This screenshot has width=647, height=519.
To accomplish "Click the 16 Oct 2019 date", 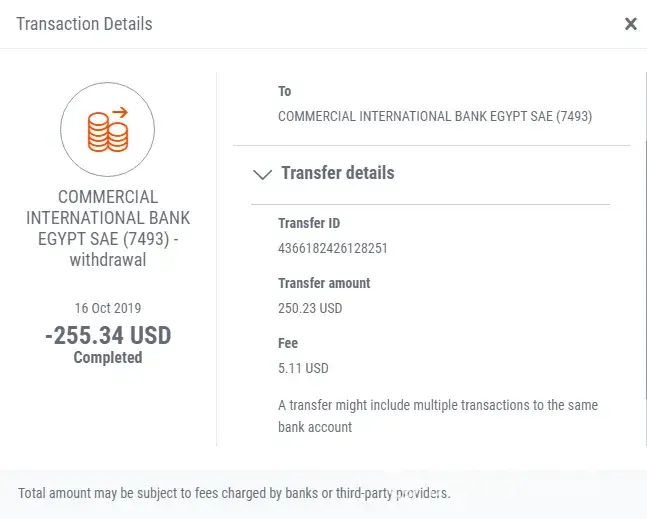I will pyautogui.click(x=108, y=308).
